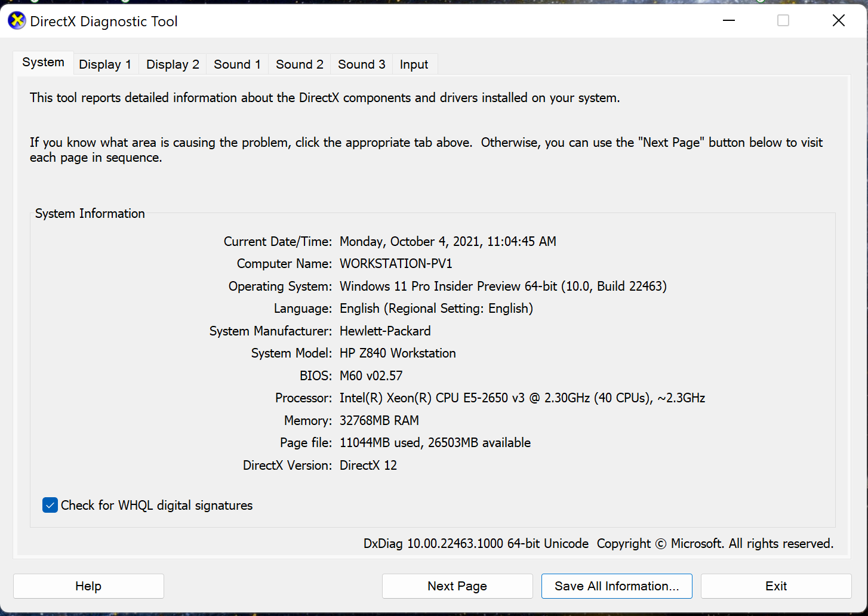Click the Operating System label

pyautogui.click(x=280, y=287)
